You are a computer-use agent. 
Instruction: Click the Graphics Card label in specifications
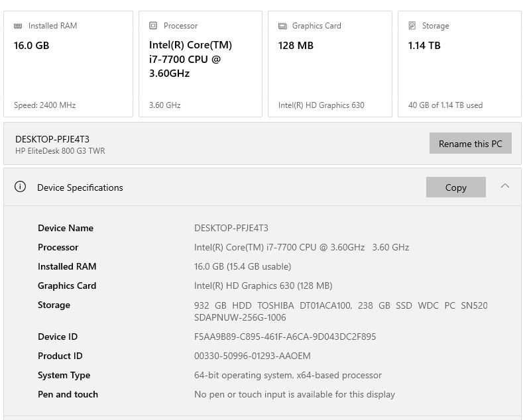pos(67,286)
